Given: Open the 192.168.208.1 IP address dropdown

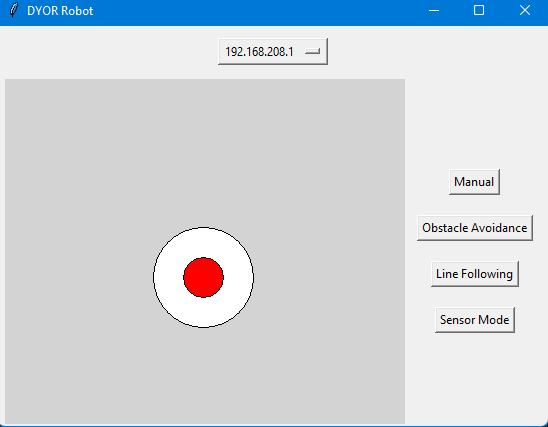Looking at the screenshot, I should (273, 51).
